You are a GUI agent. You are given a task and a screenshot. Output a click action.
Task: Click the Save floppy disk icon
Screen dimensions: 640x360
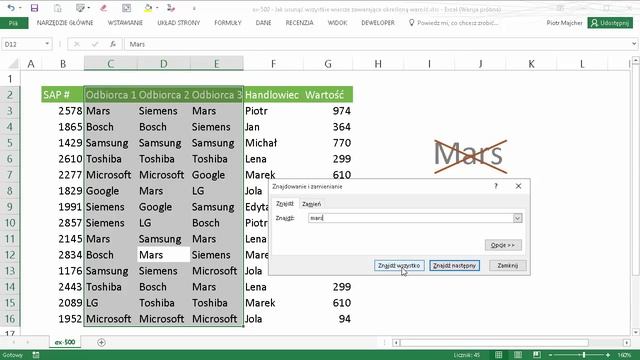(34, 8)
